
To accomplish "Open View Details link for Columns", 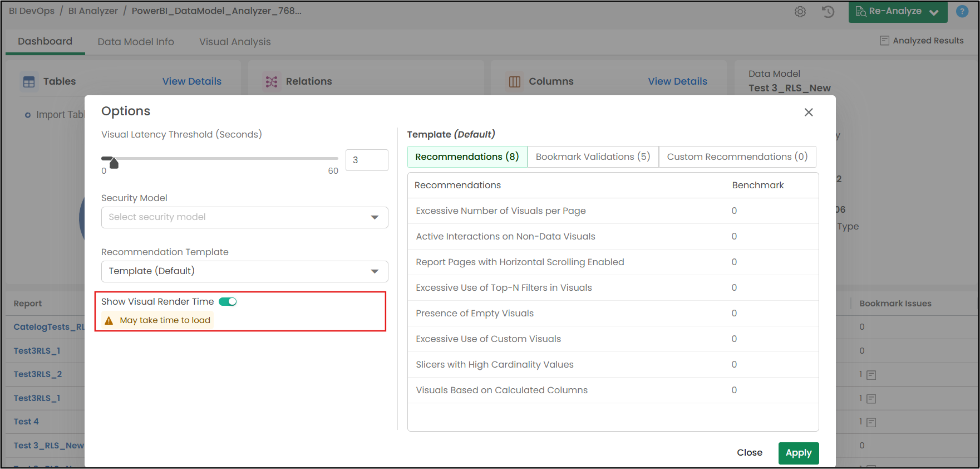I will pos(678,81).
